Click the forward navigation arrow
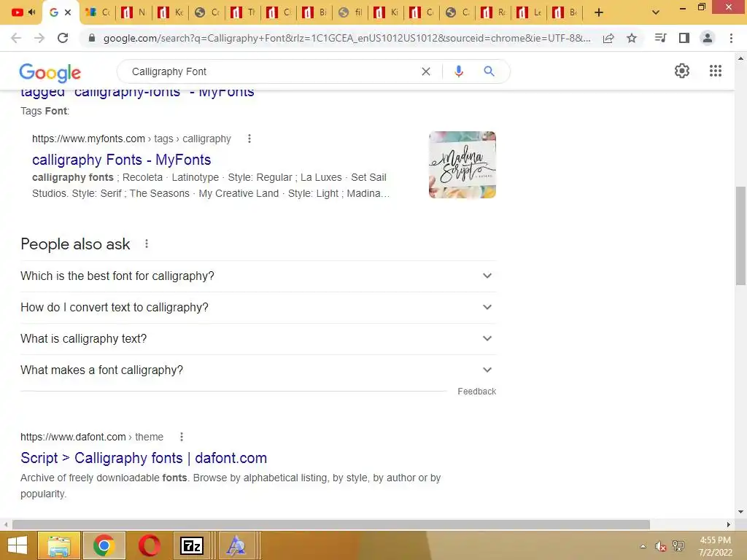 (39, 38)
